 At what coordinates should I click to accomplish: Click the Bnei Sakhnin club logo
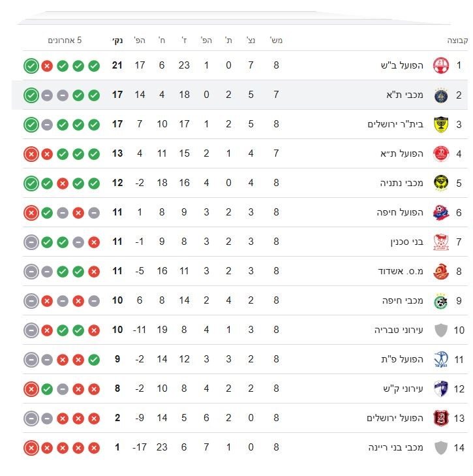point(442,242)
